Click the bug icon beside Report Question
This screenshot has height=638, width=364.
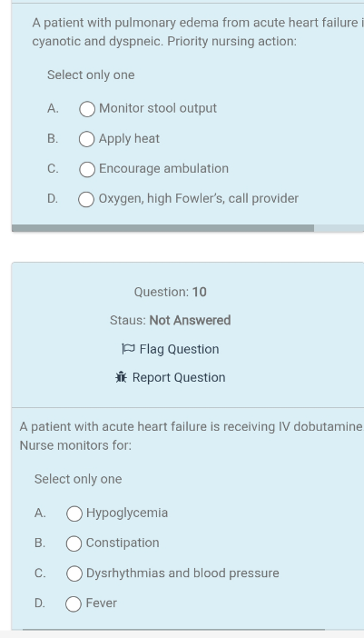(x=121, y=377)
